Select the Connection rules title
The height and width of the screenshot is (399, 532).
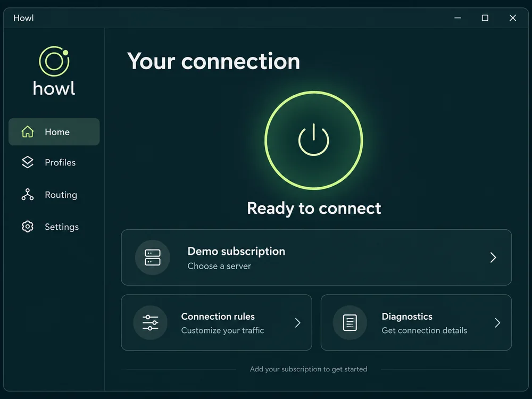click(x=218, y=316)
